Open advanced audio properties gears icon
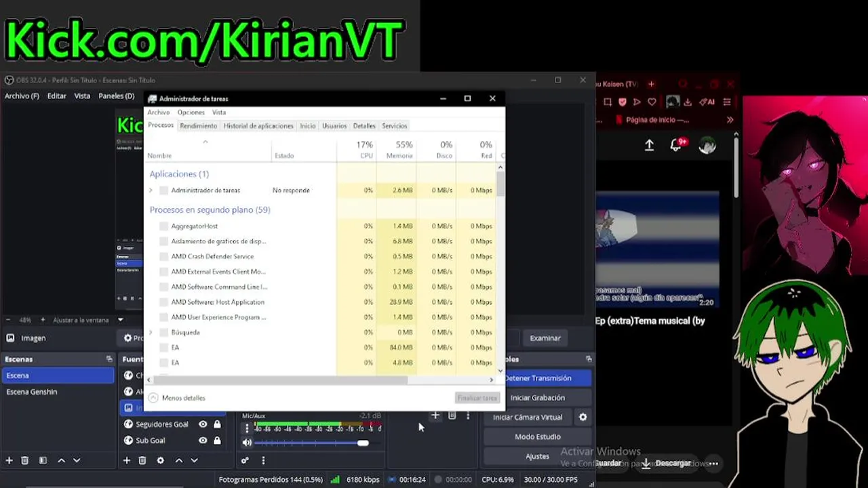 point(245,460)
